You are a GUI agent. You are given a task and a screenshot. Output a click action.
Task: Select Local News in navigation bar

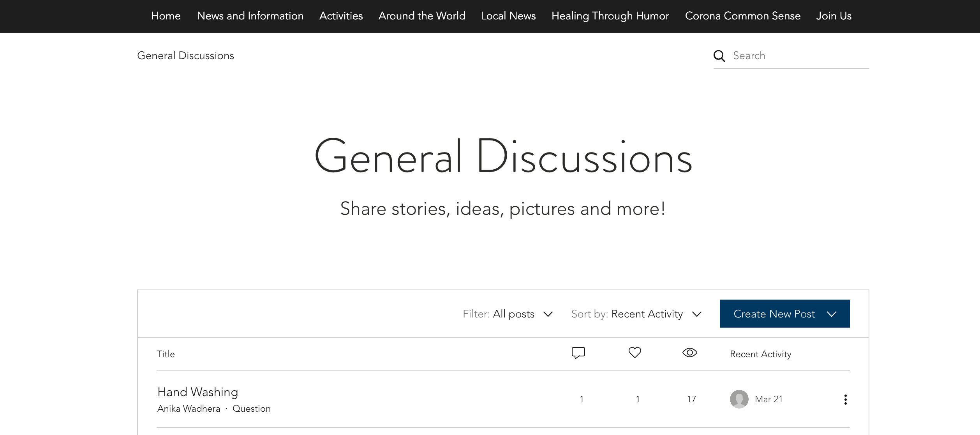pyautogui.click(x=508, y=16)
